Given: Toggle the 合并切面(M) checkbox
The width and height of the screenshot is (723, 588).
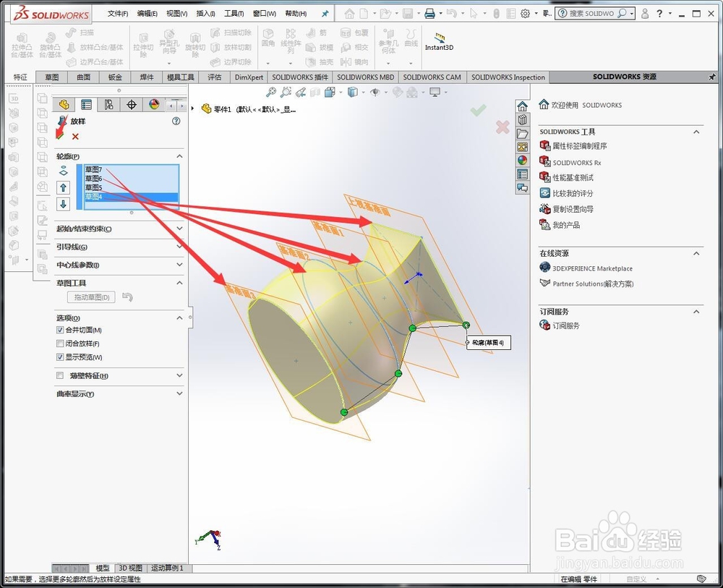Looking at the screenshot, I should click(x=60, y=330).
